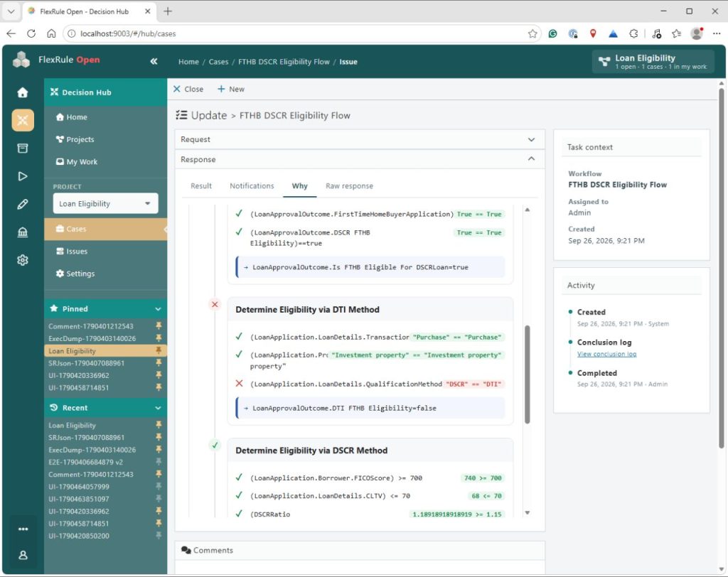Click the Why panel scrollbar thumb
This screenshot has height=577, width=728.
coord(527,374)
